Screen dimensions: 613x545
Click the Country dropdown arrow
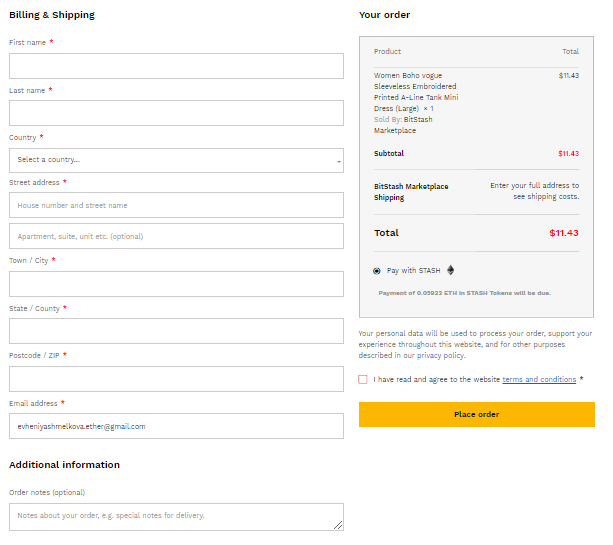click(338, 161)
